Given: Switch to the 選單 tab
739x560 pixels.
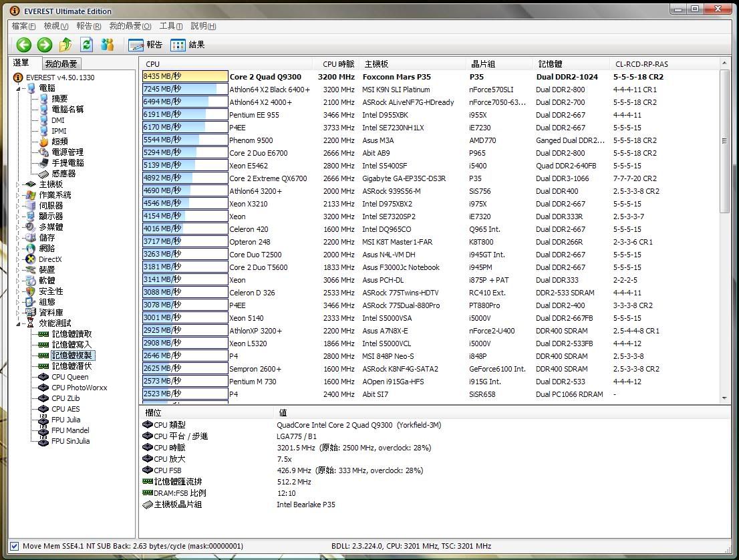Looking at the screenshot, I should (21, 63).
